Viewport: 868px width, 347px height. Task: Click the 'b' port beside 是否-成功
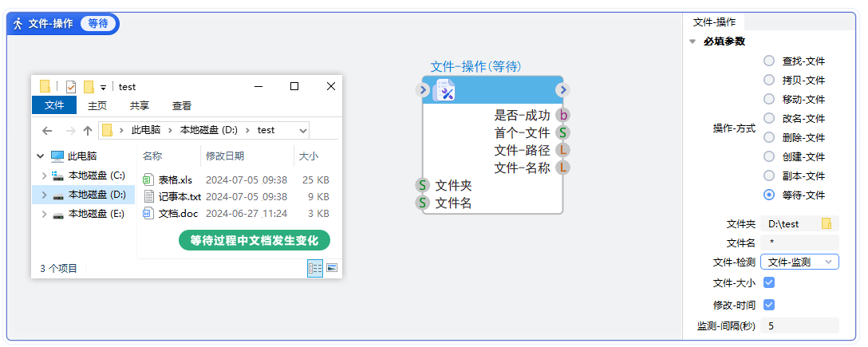pyautogui.click(x=563, y=115)
